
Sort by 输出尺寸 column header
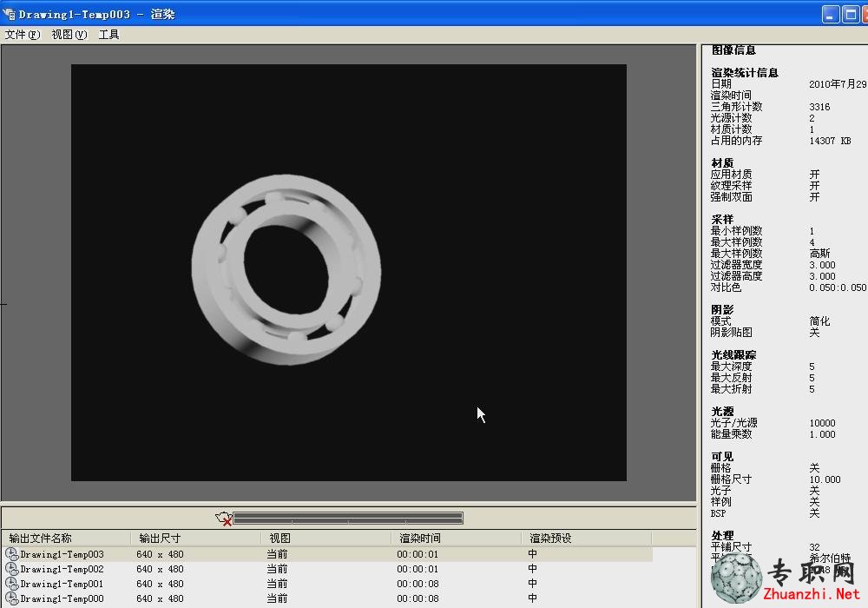(x=196, y=539)
